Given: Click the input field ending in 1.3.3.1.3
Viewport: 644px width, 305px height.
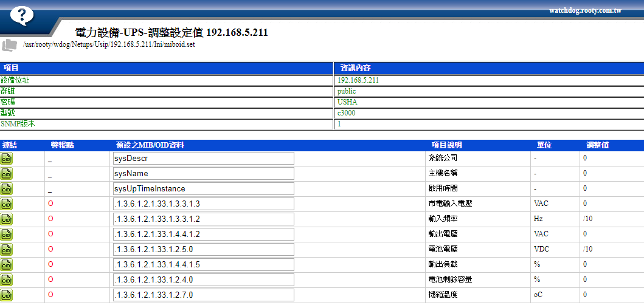Looking at the screenshot, I should [x=203, y=204].
